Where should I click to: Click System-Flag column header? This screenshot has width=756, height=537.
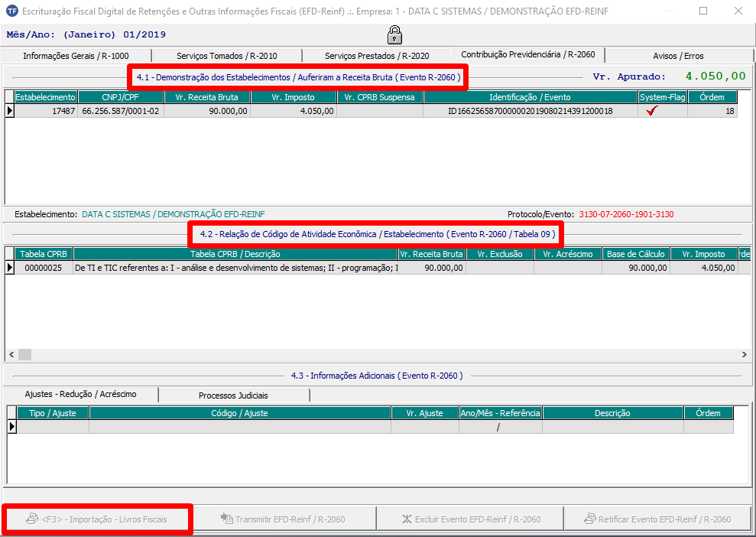pyautogui.click(x=663, y=97)
